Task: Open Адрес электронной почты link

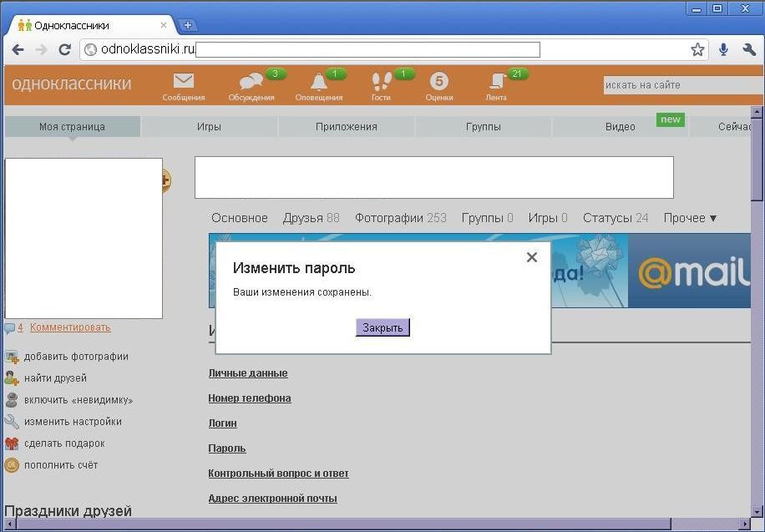Action: coord(272,499)
